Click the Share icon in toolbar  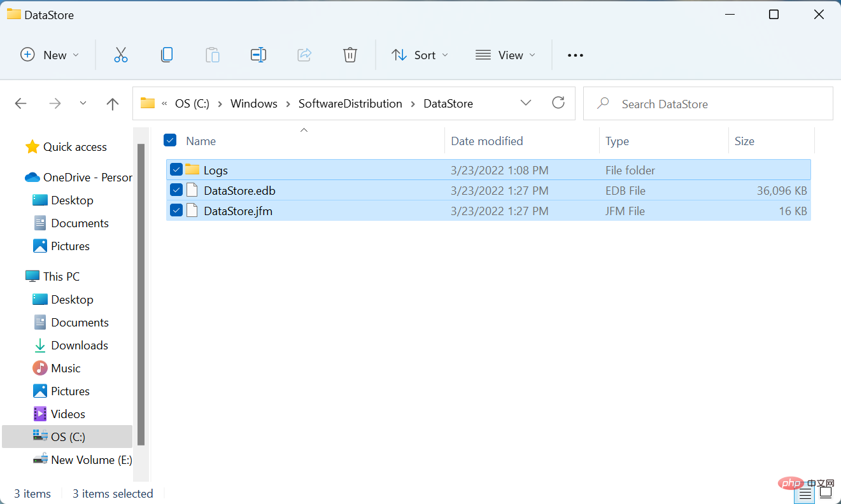click(304, 55)
